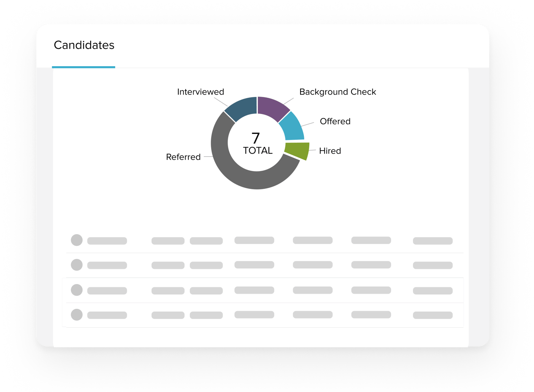
Task: Click the Interviewed label
Action: [x=200, y=92]
